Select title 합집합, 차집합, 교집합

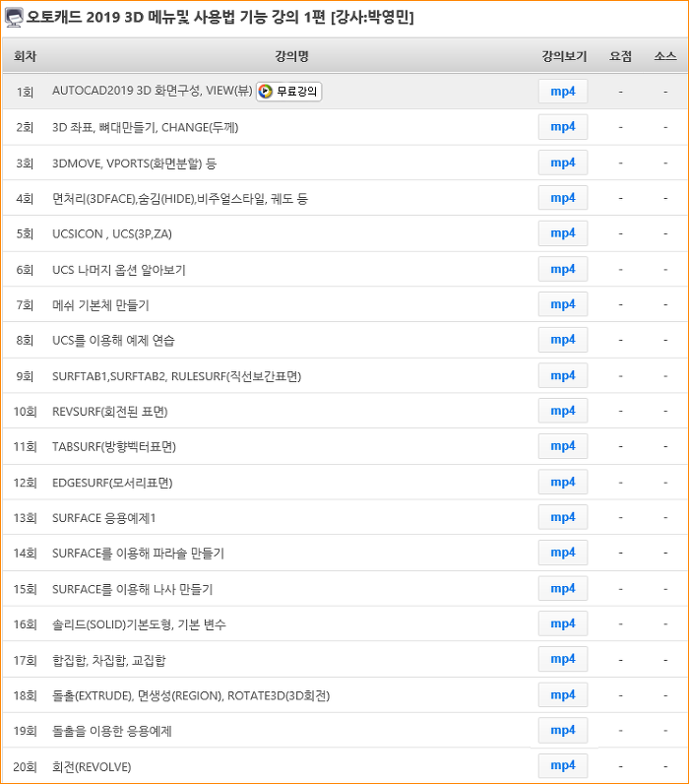click(109, 661)
